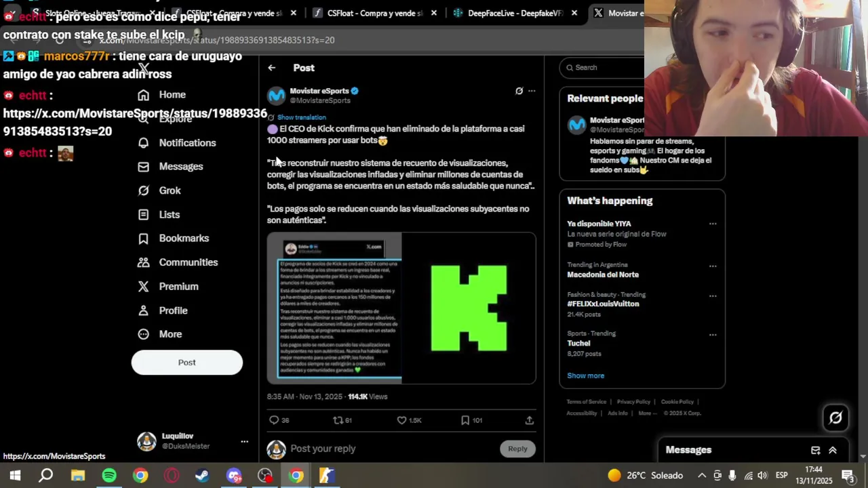The width and height of the screenshot is (868, 488).
Task: Show hidden system tray icons
Action: click(702, 476)
